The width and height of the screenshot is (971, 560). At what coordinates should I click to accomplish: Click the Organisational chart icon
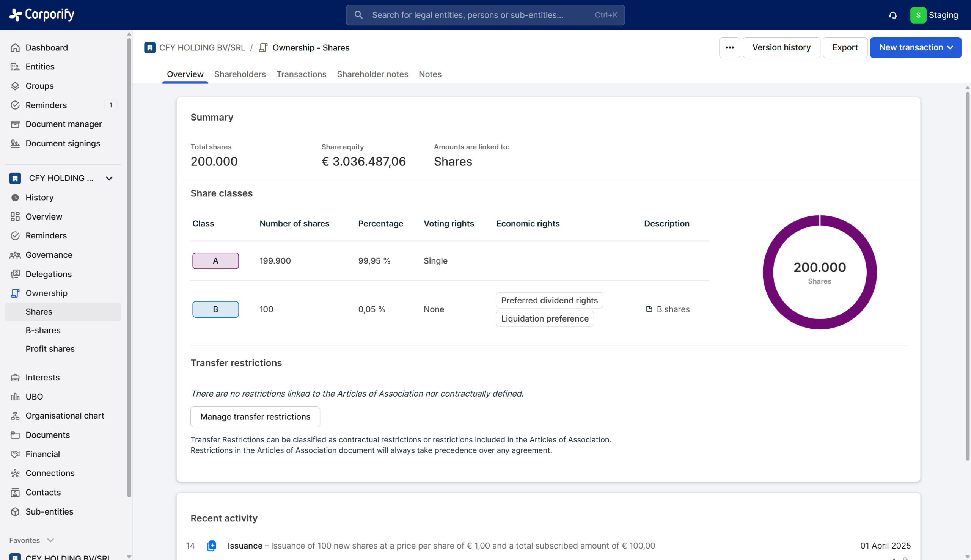(x=15, y=416)
